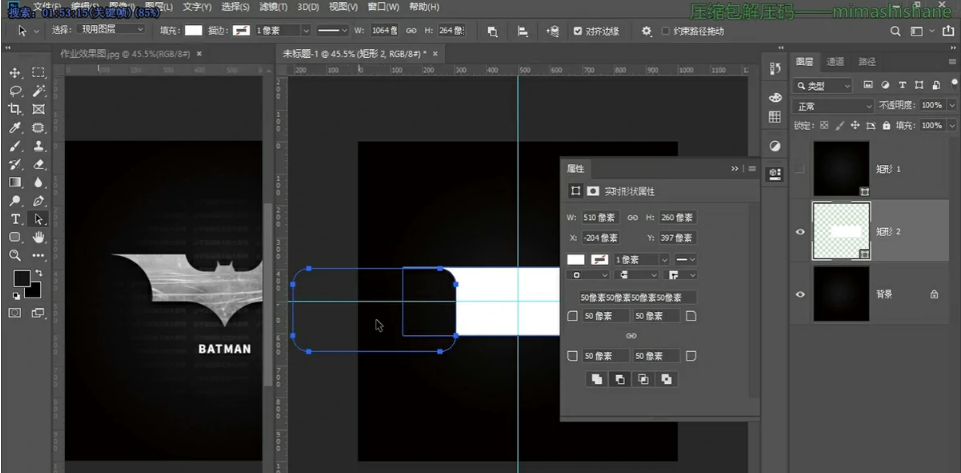Click Subtract Front Shape in Properties panel
961x473 pixels.
[620, 379]
